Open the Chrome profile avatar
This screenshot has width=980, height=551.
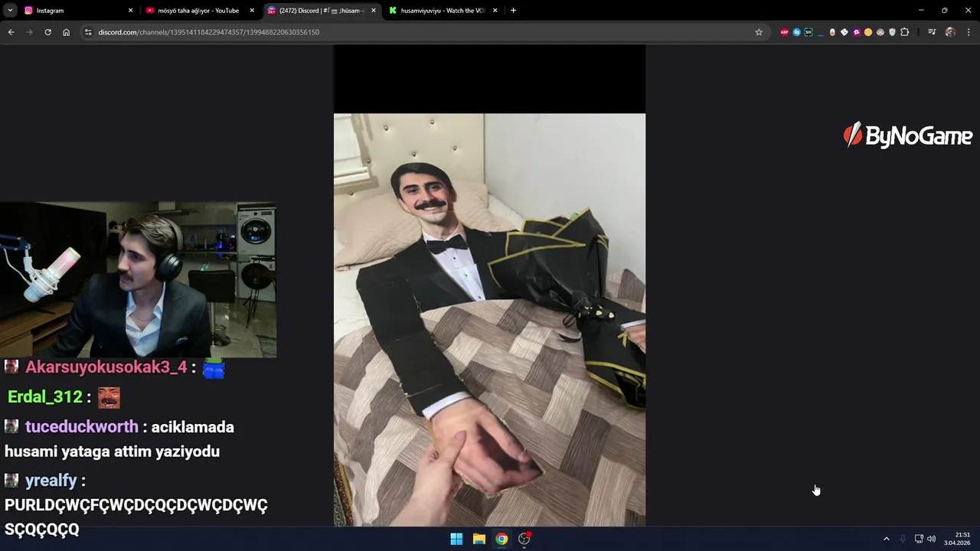click(950, 32)
